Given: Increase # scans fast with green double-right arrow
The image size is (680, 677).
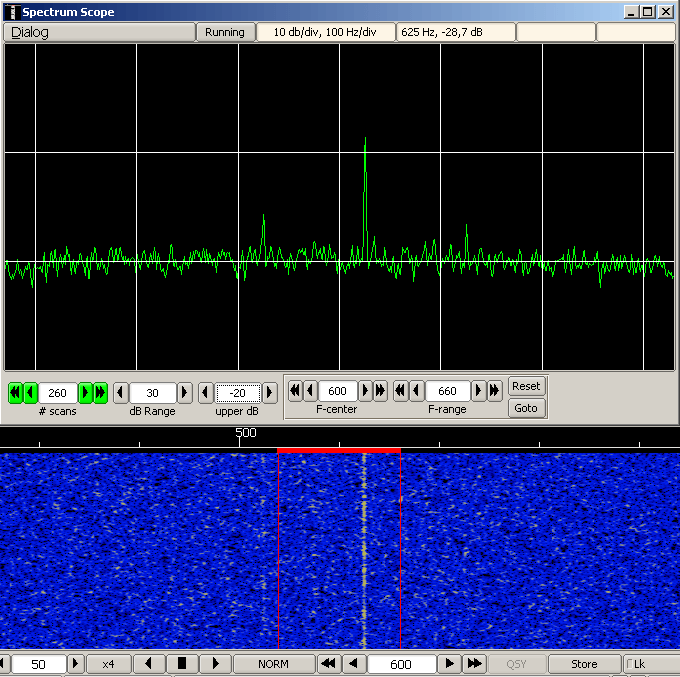Looking at the screenshot, I should [x=101, y=393].
